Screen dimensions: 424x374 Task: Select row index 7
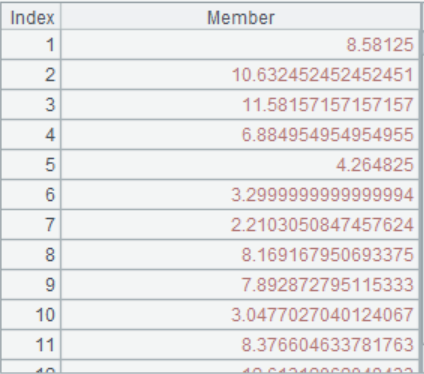point(31,225)
